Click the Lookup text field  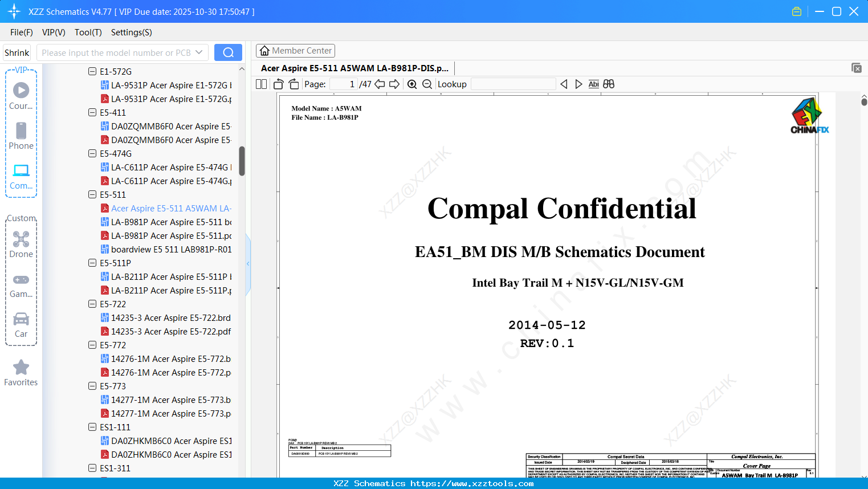coord(514,84)
